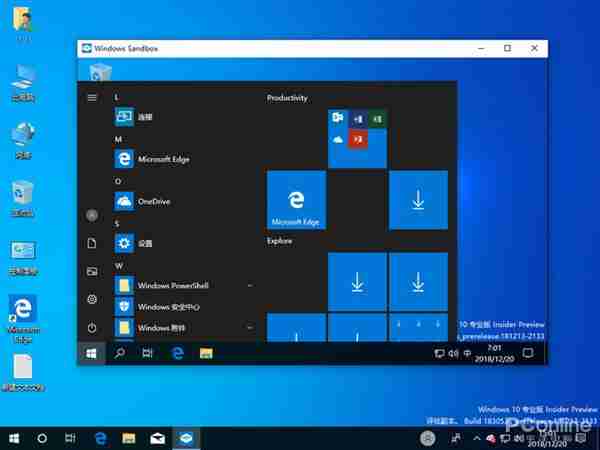600x450 pixels.
Task: Open the hamburger menu in sandbox Start menu
Action: (x=92, y=98)
